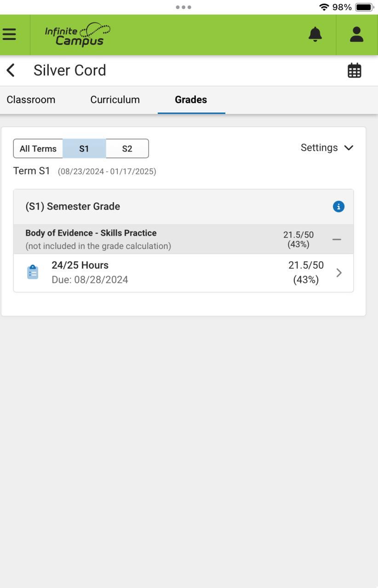Switch to the Curriculum tab
Screen dimensions: 378x588
point(115,100)
